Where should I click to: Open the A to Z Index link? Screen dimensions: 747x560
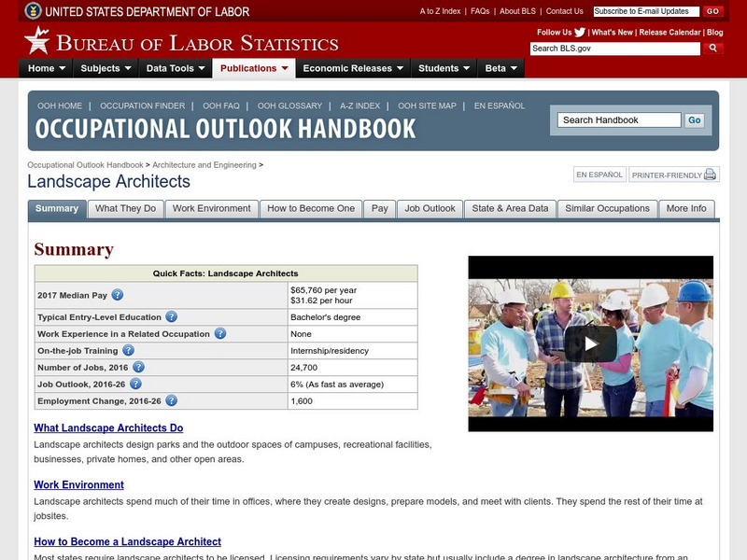440,11
